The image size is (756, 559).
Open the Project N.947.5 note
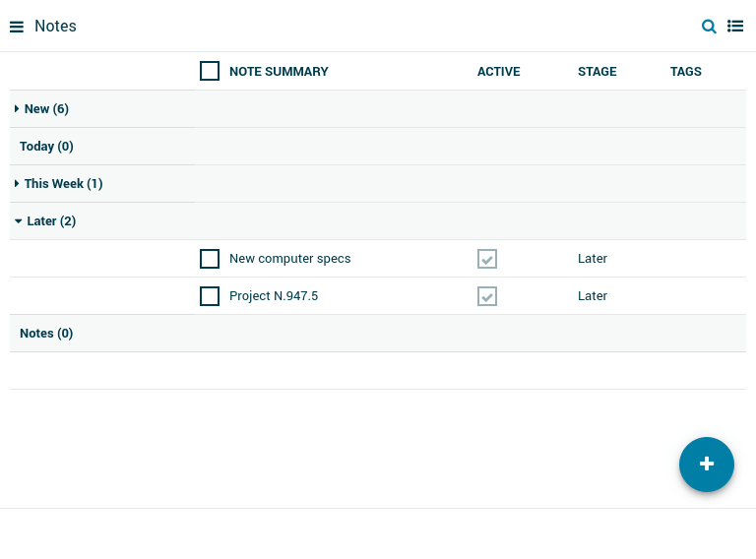(274, 296)
